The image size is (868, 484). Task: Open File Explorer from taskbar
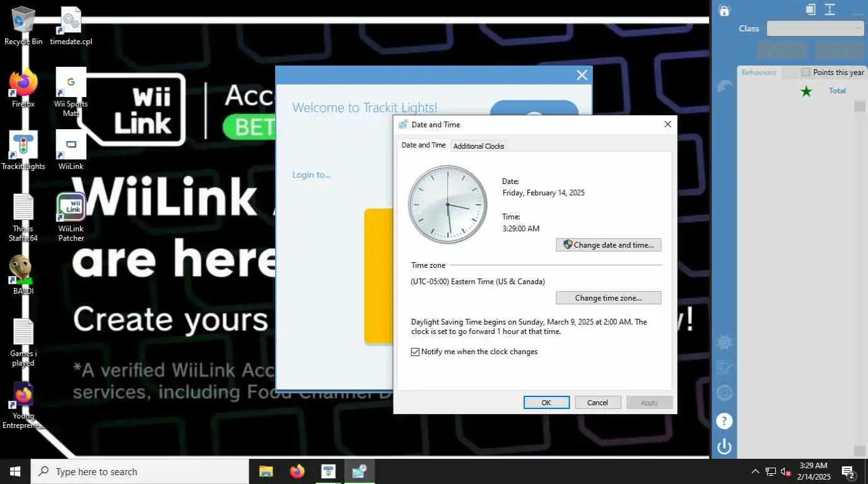pos(266,471)
